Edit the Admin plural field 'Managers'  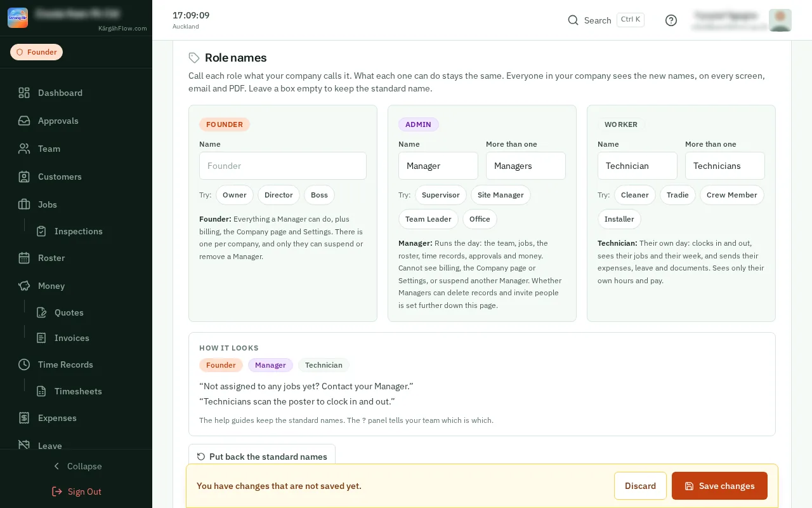[x=526, y=166]
